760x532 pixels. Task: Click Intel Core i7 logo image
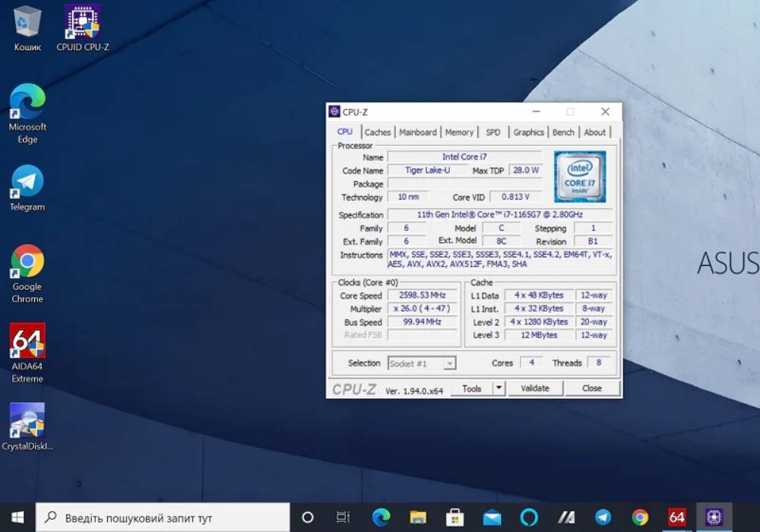click(x=580, y=176)
